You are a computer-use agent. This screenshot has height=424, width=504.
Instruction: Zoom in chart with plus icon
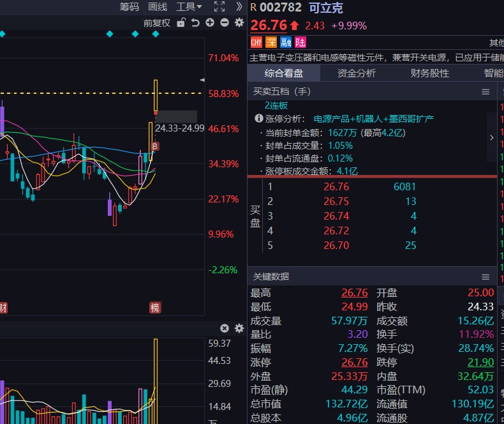coord(210,22)
